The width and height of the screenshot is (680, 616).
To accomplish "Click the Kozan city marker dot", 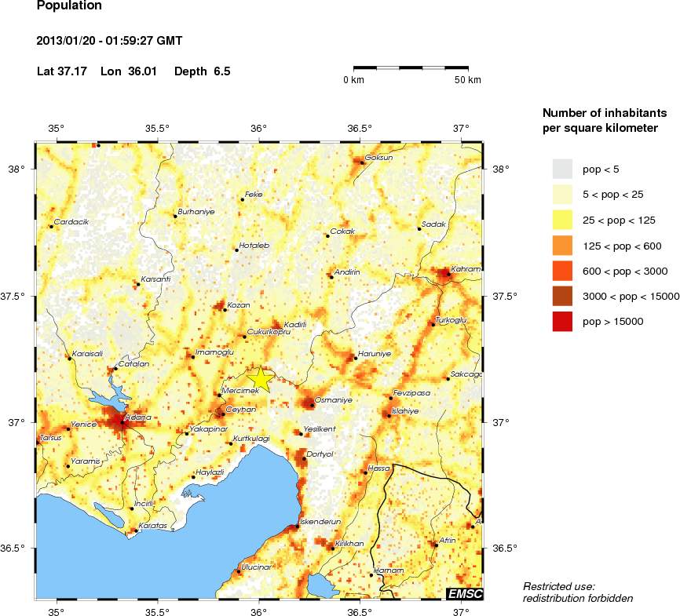I will 225,310.
